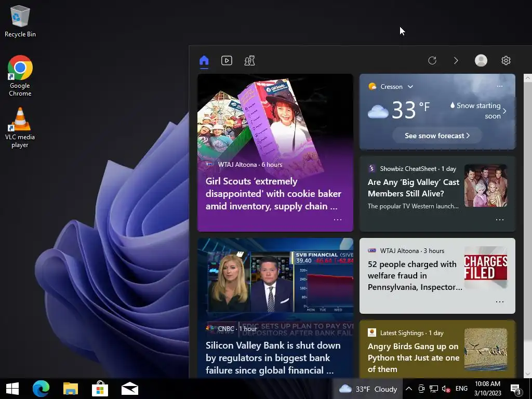Select the Google Chrome desktop shortcut
532x399 pixels.
coord(20,76)
